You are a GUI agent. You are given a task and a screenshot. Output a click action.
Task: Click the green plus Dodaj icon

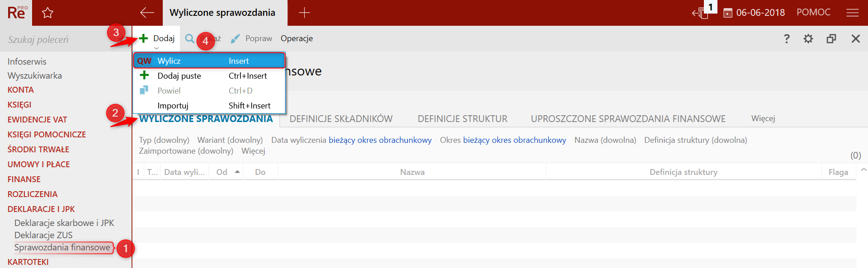coord(143,38)
